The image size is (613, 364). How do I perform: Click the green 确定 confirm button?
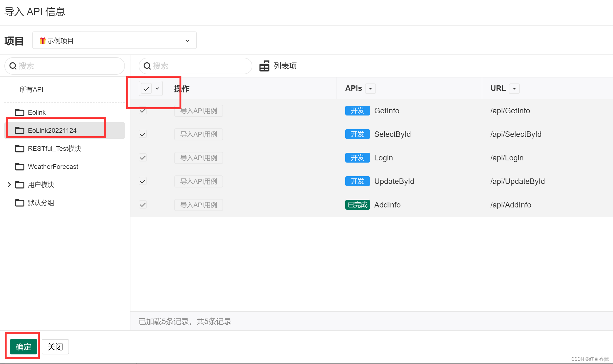tap(23, 347)
